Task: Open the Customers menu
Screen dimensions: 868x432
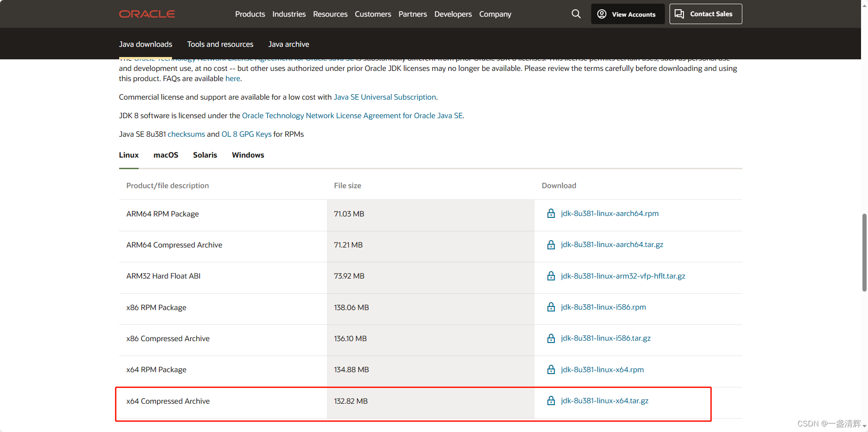Action: pyautogui.click(x=373, y=14)
